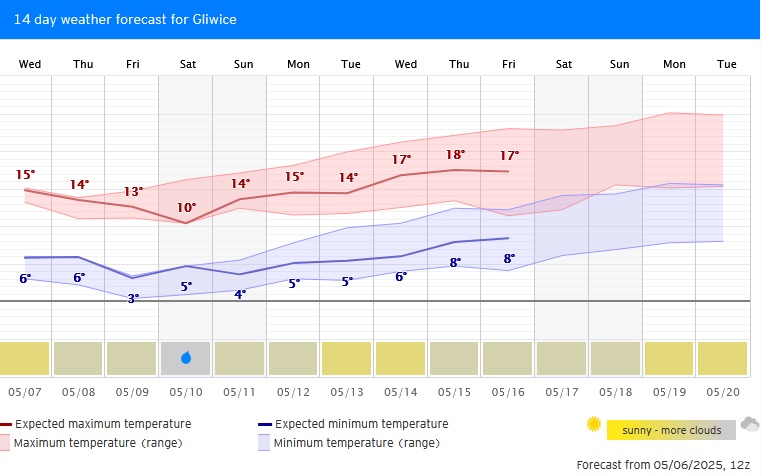The width and height of the screenshot is (762, 476).
Task: Click the minimum temperature range blue swatch
Action: point(265,442)
